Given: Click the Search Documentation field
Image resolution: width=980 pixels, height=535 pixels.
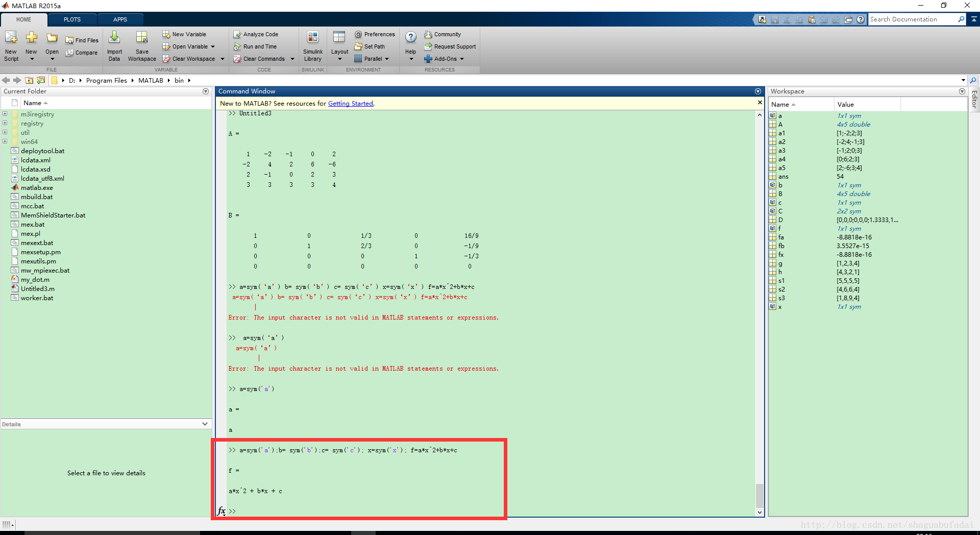Looking at the screenshot, I should (x=912, y=19).
